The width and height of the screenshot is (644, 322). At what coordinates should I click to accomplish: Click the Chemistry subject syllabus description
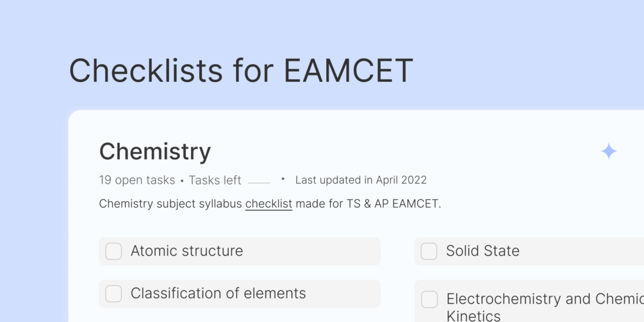point(170,204)
